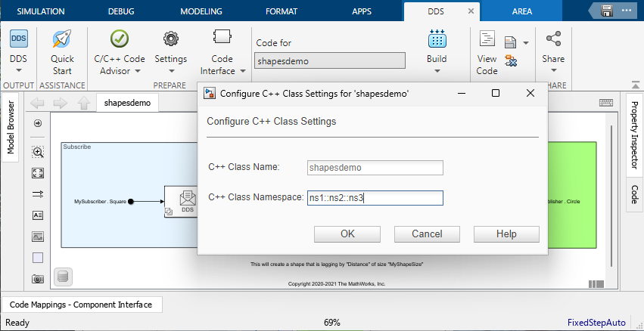Click the Code for shapesdemo field
The height and width of the screenshot is (331, 644).
[x=330, y=60]
